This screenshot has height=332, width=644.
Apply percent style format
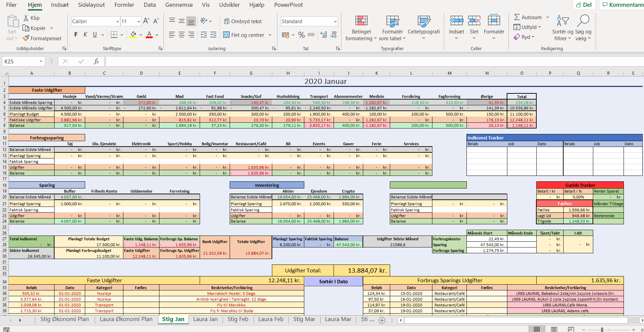click(x=302, y=35)
